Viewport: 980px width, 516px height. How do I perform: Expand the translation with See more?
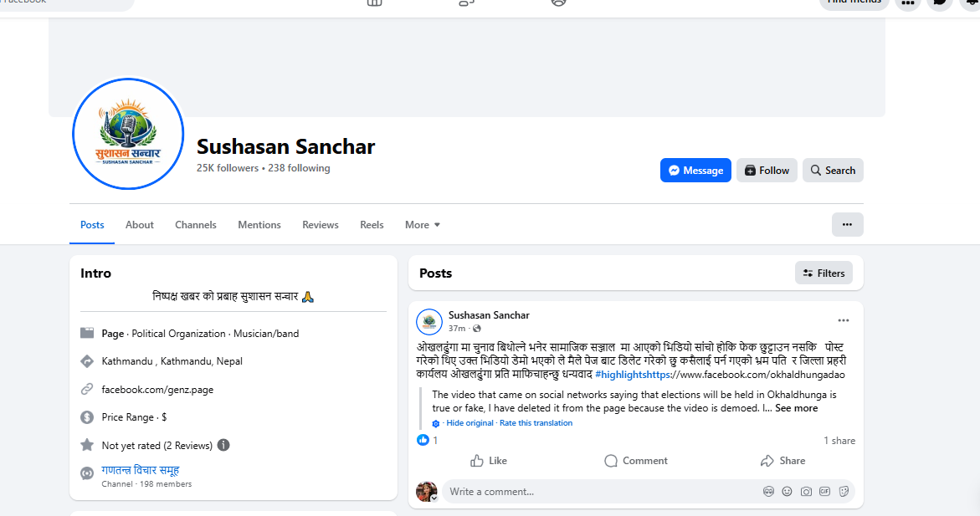[796, 408]
